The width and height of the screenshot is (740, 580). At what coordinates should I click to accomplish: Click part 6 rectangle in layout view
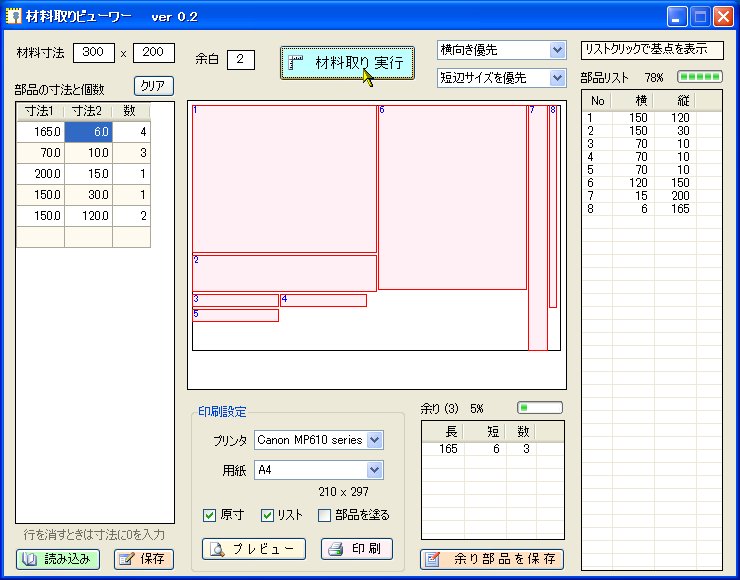(452, 197)
